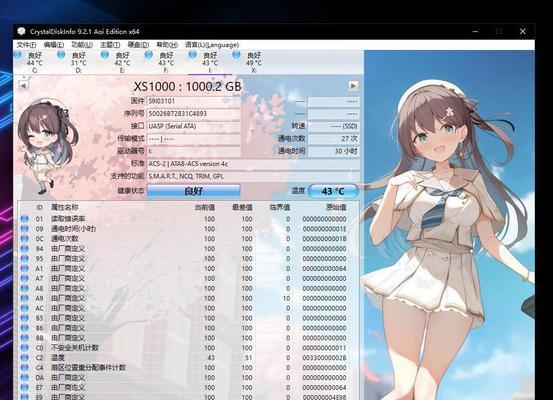The height and width of the screenshot is (400, 553).
Task: Click the 43 °C temperature button
Action: coord(333,191)
